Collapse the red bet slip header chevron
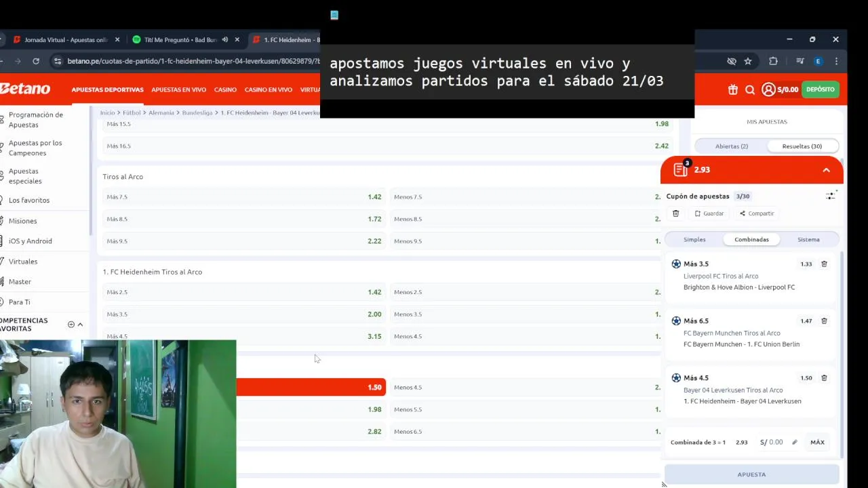Screen dimensions: 868x488 click(x=826, y=170)
